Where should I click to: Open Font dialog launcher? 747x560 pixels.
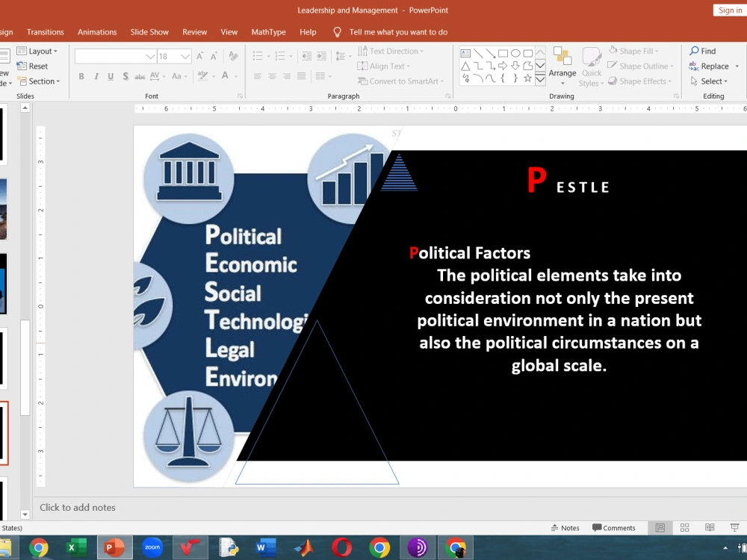point(240,96)
